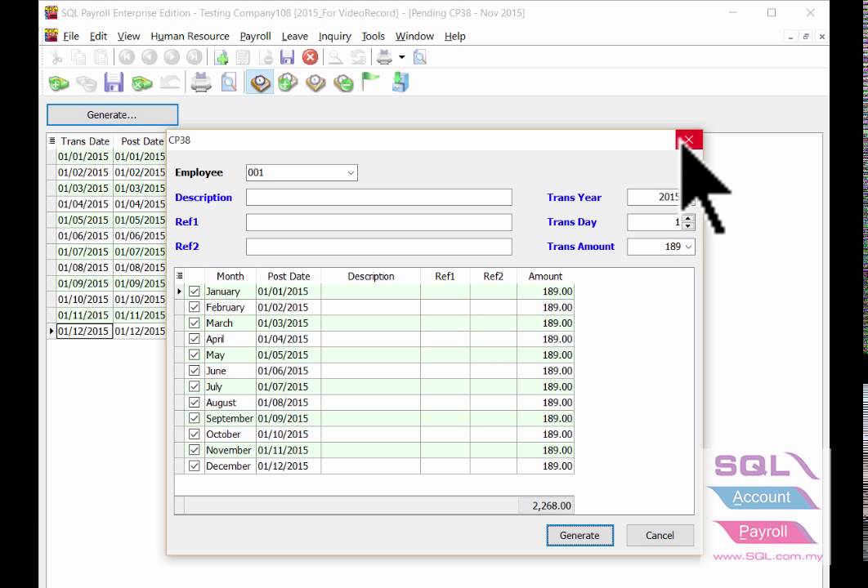Screen dimensions: 868x588
Task: Click the New document green plus icon
Action: (x=221, y=57)
